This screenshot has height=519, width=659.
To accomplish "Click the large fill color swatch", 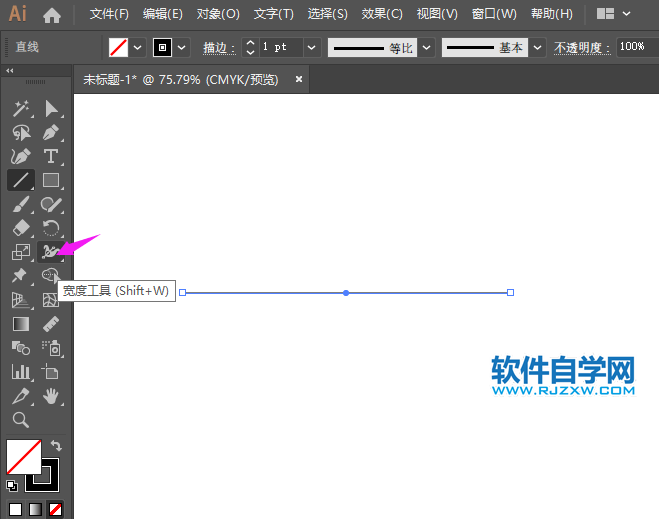I will point(23,457).
